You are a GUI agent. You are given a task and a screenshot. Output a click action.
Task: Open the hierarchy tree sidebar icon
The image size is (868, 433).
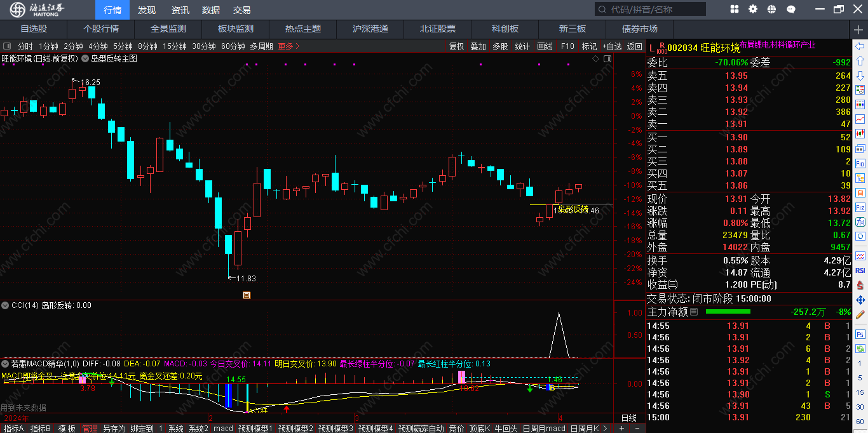pos(860,178)
